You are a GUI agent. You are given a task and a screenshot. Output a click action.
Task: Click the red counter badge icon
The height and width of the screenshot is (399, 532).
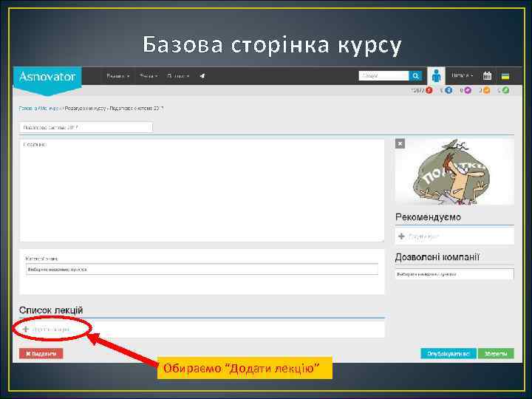pos(429,90)
